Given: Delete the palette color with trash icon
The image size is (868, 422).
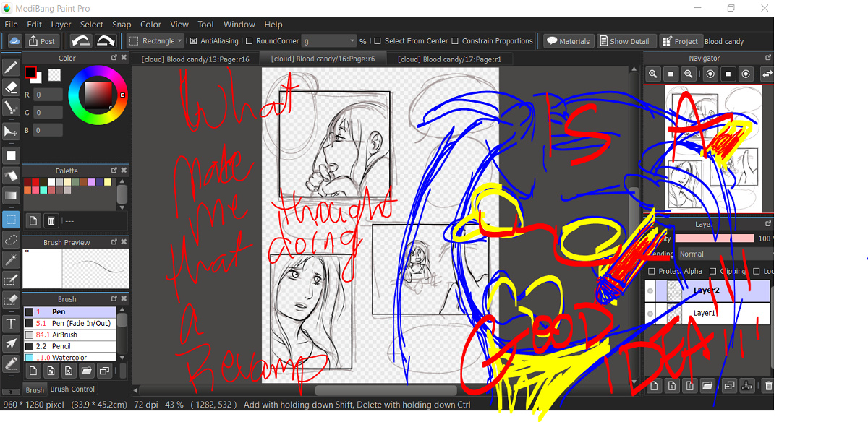Looking at the screenshot, I should (51, 220).
